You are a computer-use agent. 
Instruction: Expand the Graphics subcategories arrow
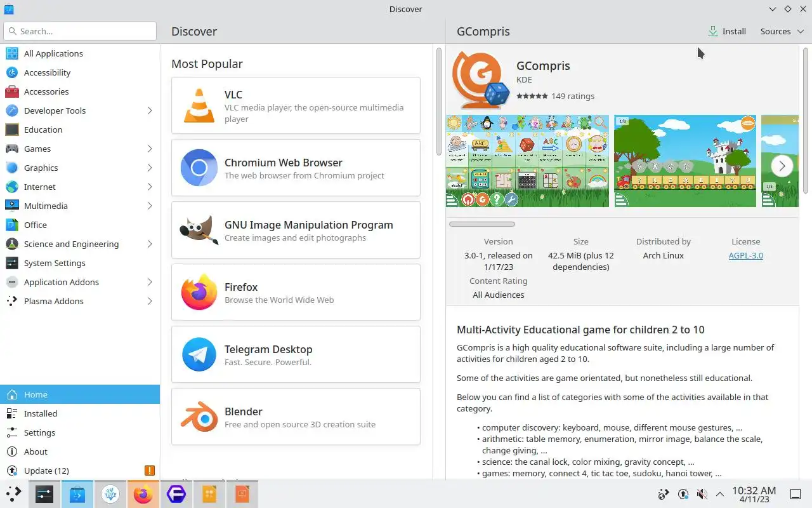tap(150, 168)
